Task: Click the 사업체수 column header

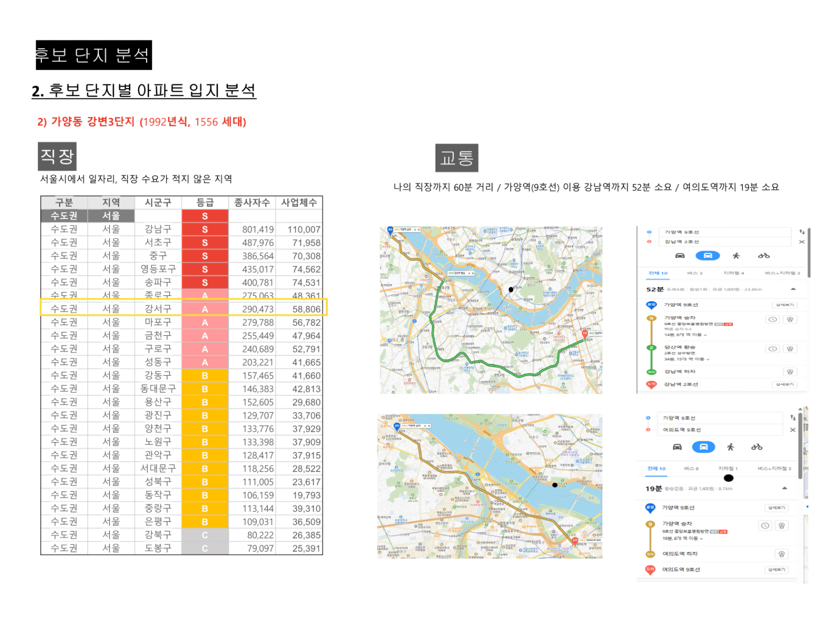Action: pyautogui.click(x=299, y=203)
